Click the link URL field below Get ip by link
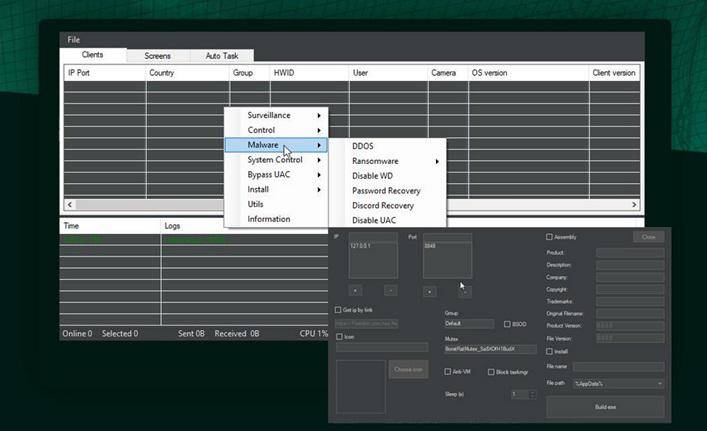This screenshot has width=707, height=431. click(367, 323)
